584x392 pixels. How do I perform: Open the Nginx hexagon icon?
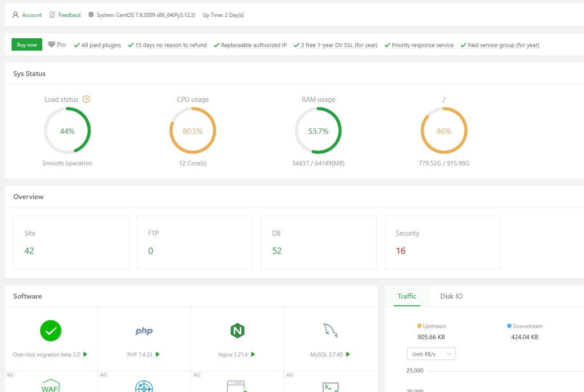[238, 331]
